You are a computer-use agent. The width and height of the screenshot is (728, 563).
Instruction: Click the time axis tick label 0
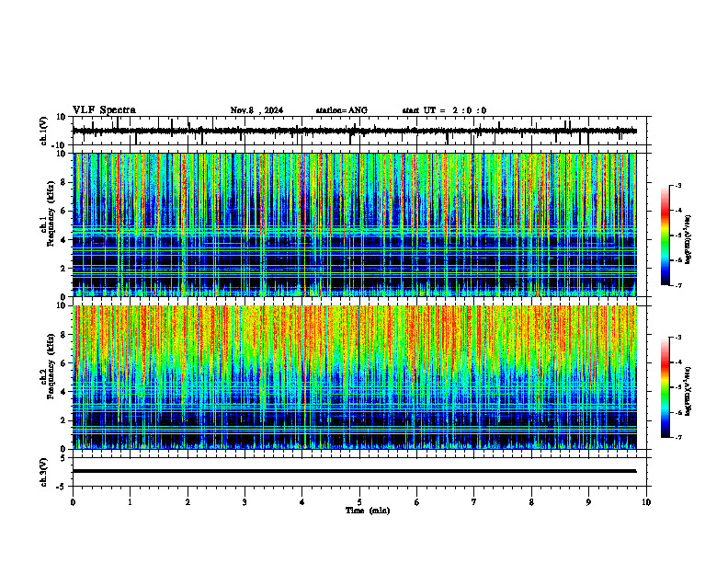[73, 502]
